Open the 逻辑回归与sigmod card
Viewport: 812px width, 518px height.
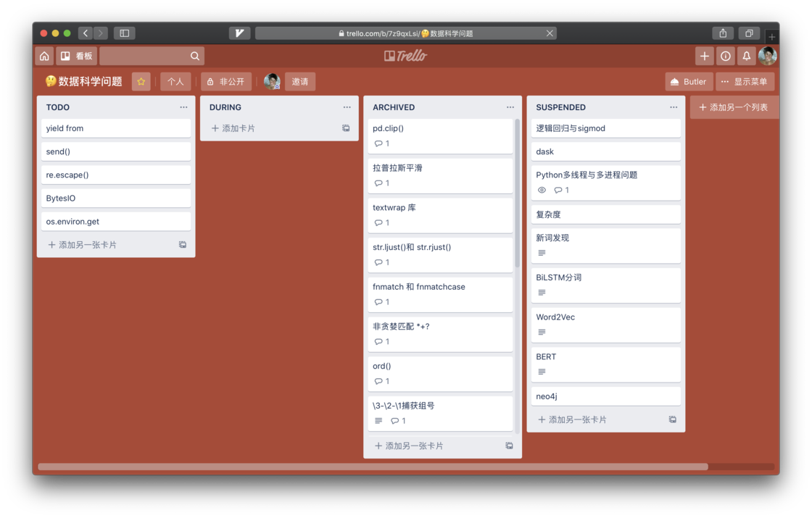click(x=605, y=128)
